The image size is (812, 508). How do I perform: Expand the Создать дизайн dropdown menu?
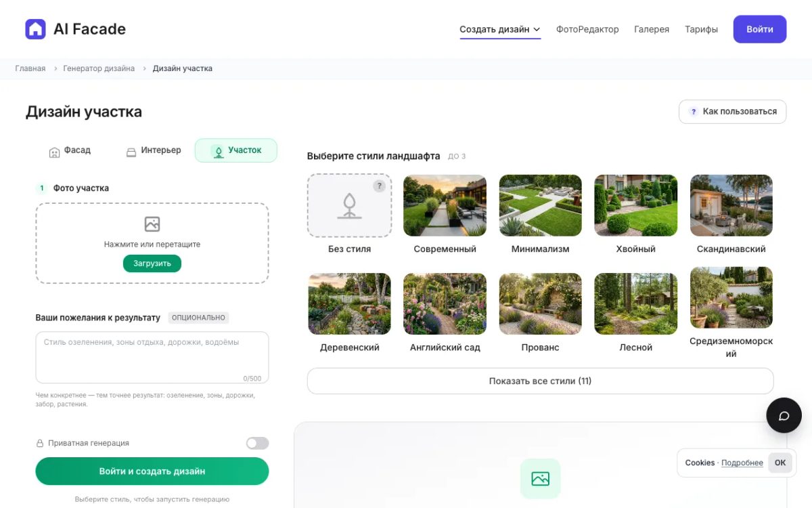pos(500,29)
